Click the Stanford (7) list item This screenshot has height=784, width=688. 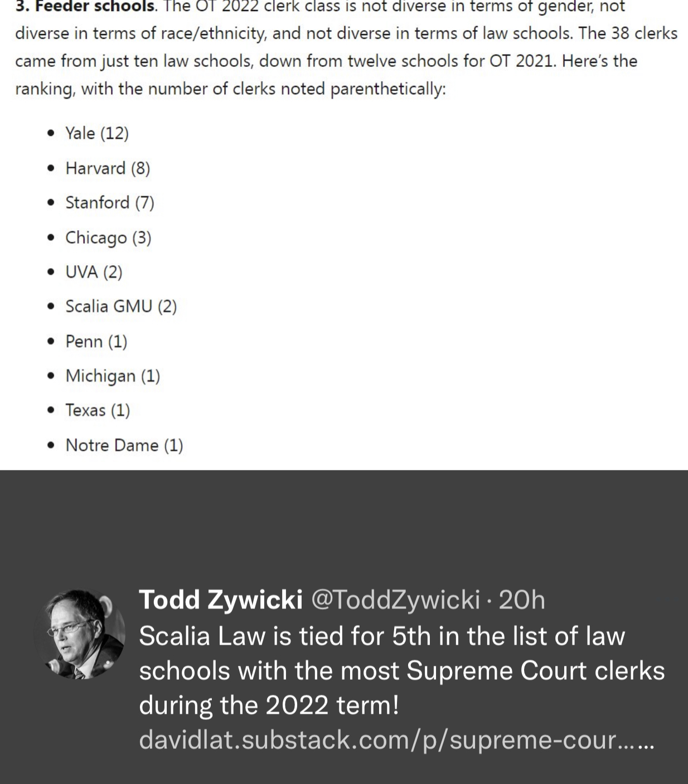(x=110, y=203)
